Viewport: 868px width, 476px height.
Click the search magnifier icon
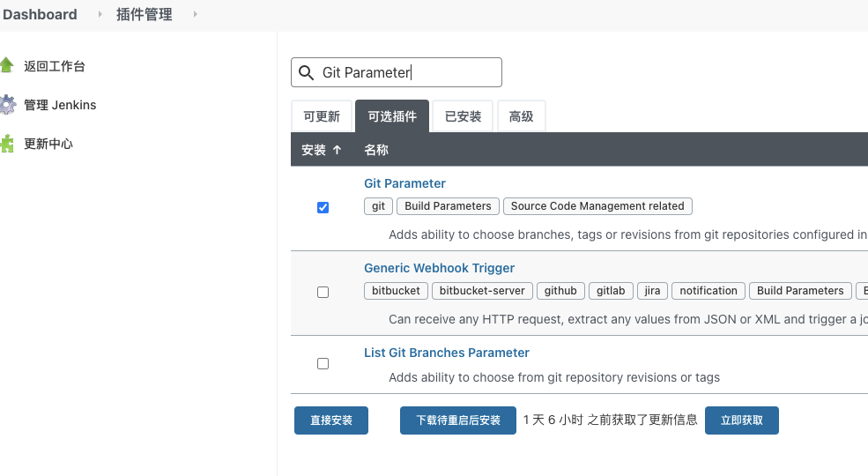(307, 72)
